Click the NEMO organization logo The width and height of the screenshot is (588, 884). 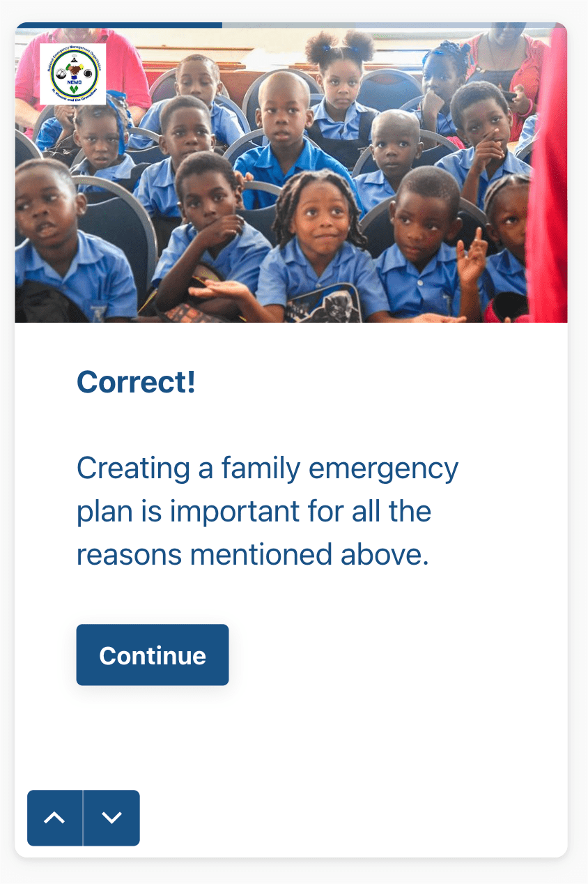click(73, 75)
